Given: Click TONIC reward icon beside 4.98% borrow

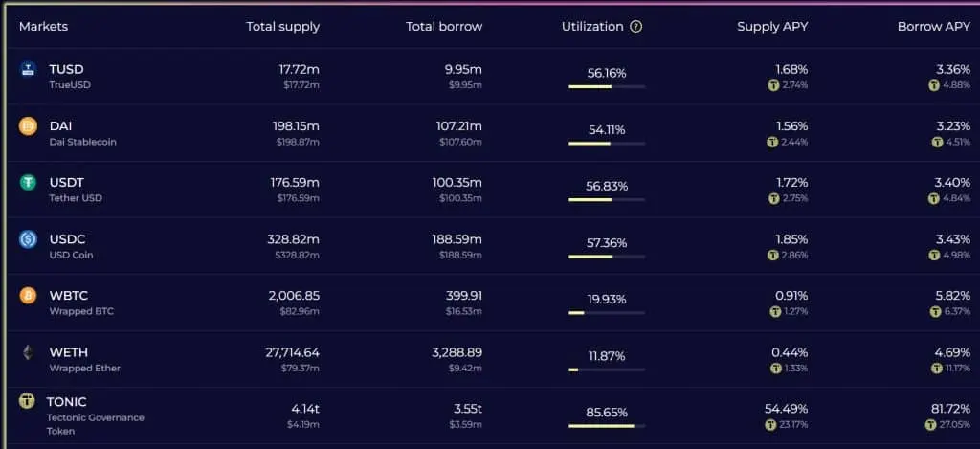Looking at the screenshot, I should pyautogui.click(x=934, y=256).
